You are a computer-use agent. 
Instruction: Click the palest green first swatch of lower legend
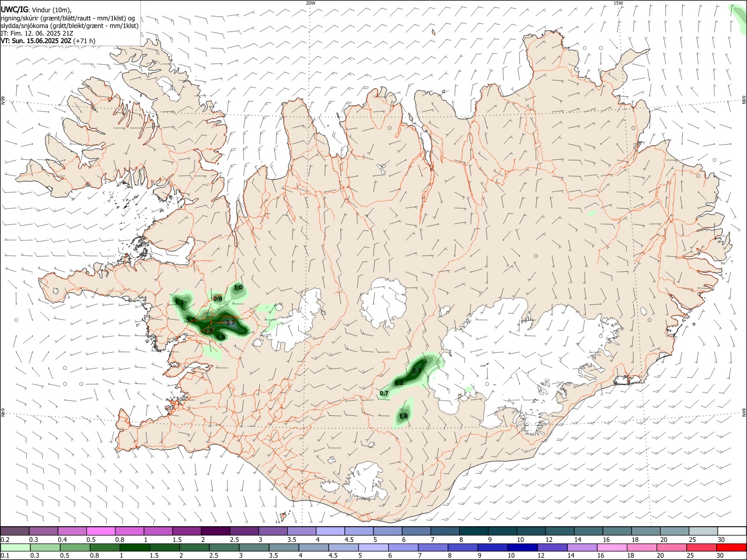[15, 548]
